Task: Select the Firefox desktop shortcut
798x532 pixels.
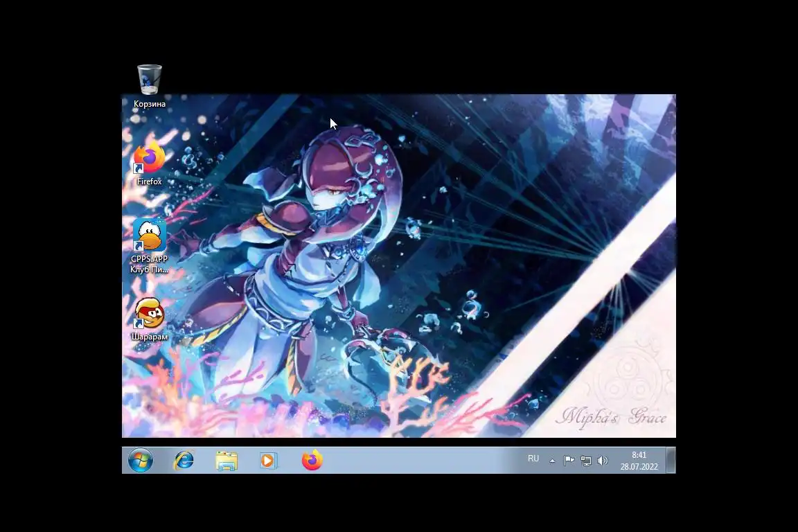Action: pos(149,164)
